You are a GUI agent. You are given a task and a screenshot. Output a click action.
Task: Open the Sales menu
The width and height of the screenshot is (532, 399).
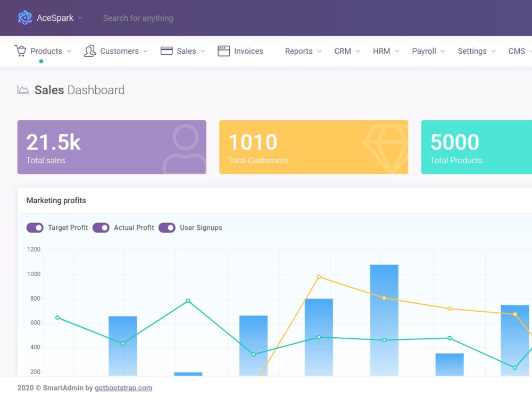coord(183,51)
